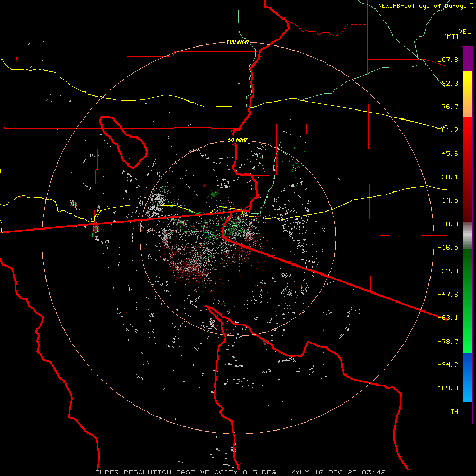
Task: Click the VEL legend title
Action: 464,32
